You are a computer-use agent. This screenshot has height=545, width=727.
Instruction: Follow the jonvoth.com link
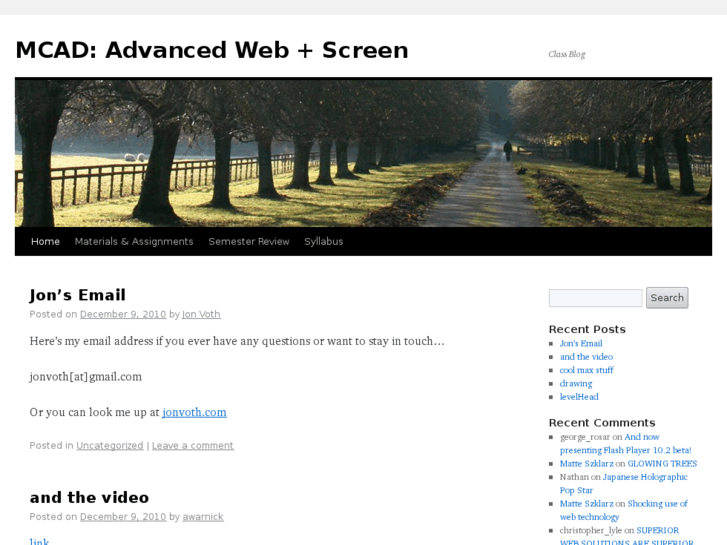click(194, 412)
